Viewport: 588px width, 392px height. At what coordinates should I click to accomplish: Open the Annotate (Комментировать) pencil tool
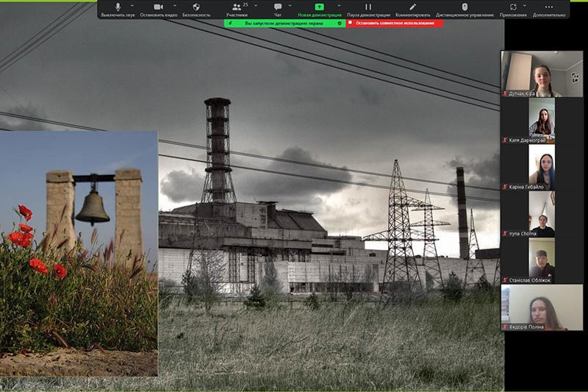(x=412, y=7)
